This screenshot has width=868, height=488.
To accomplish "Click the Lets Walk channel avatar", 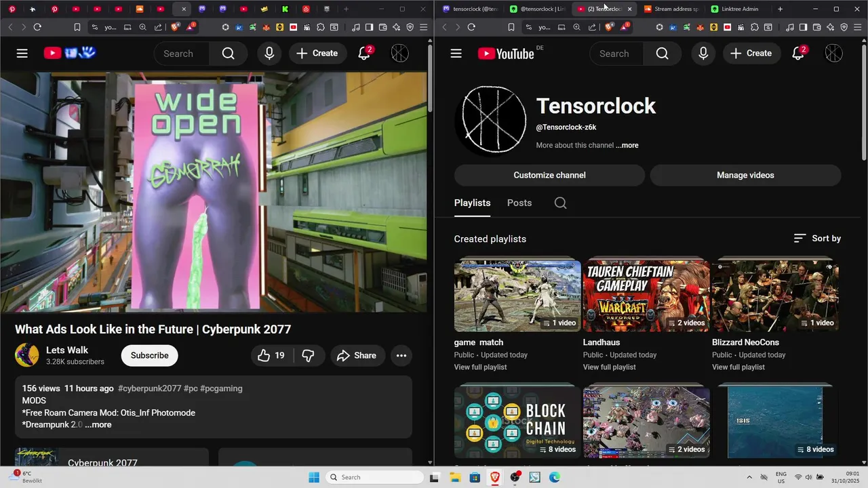I will point(27,355).
